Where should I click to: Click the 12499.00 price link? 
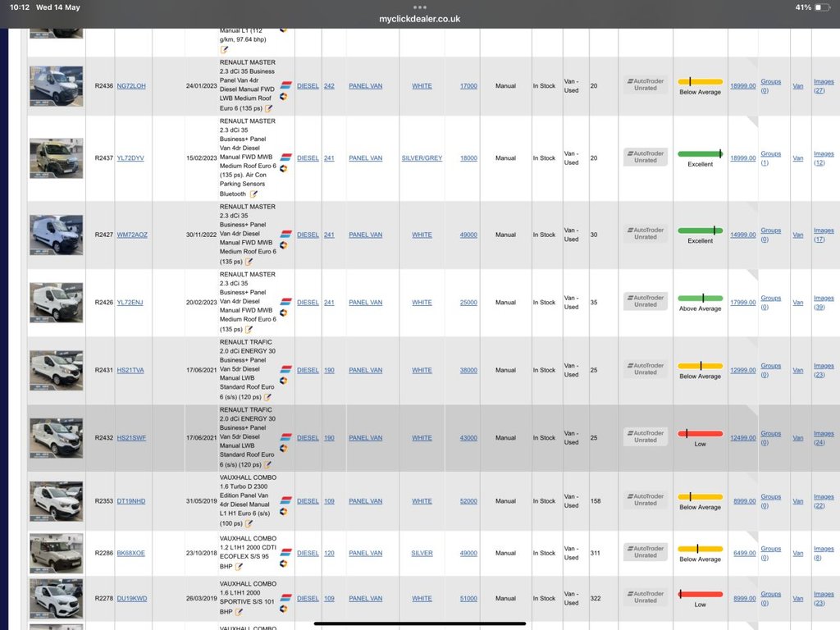click(742, 438)
